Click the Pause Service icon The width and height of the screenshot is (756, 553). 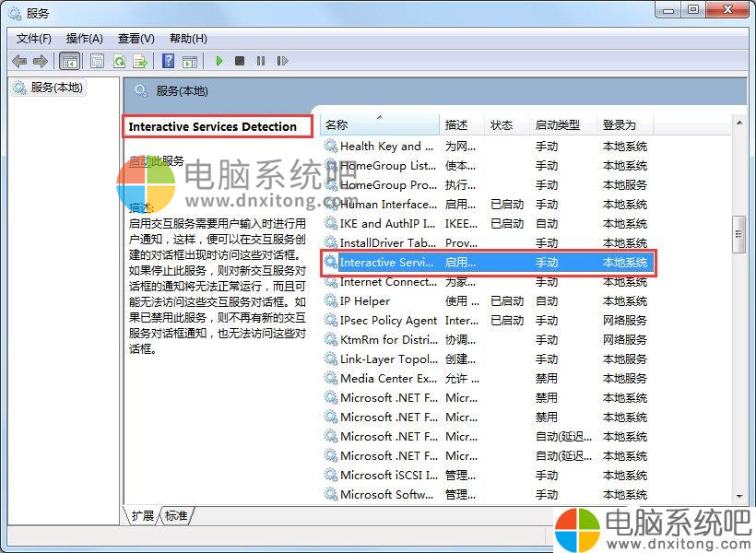tap(260, 61)
